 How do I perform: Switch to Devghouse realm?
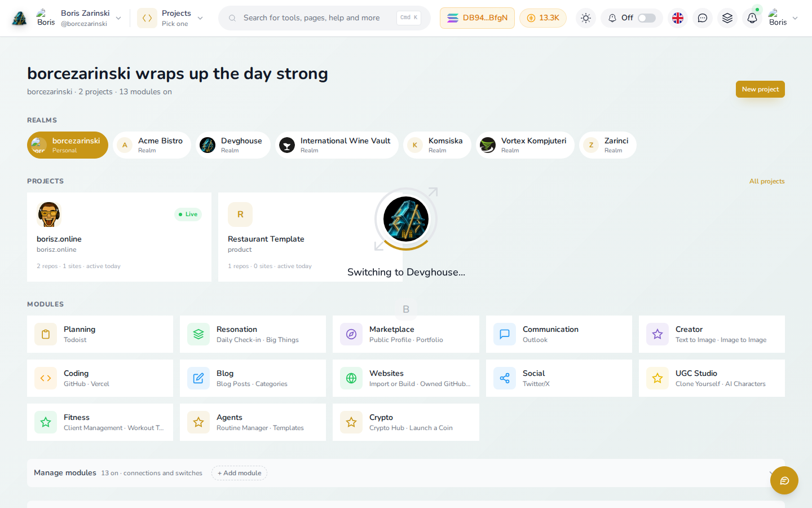click(233, 145)
